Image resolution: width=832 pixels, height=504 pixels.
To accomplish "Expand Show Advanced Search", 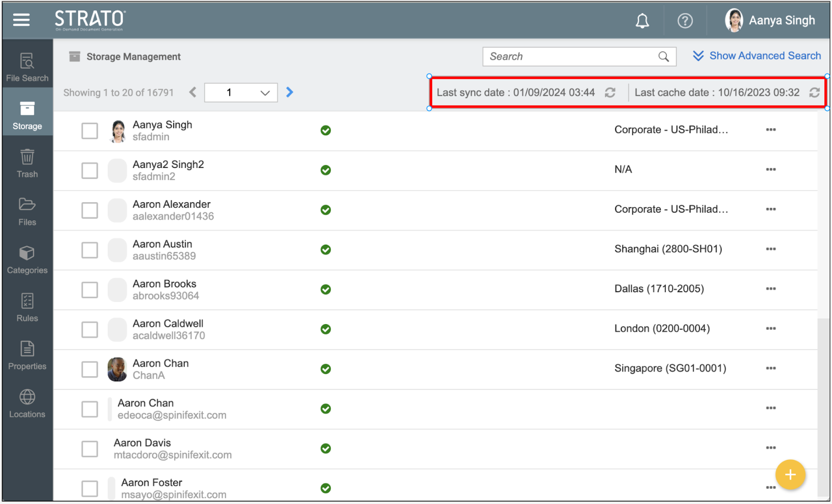I will coord(757,56).
